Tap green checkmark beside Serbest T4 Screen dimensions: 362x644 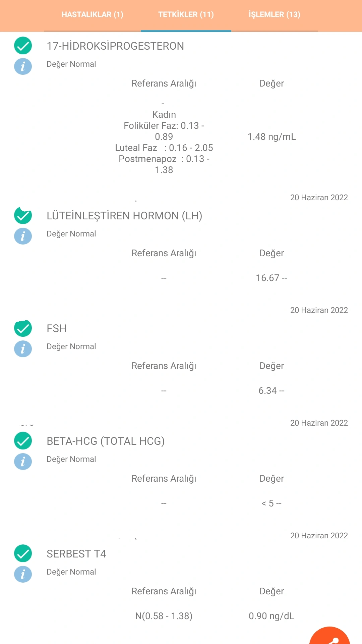click(23, 553)
